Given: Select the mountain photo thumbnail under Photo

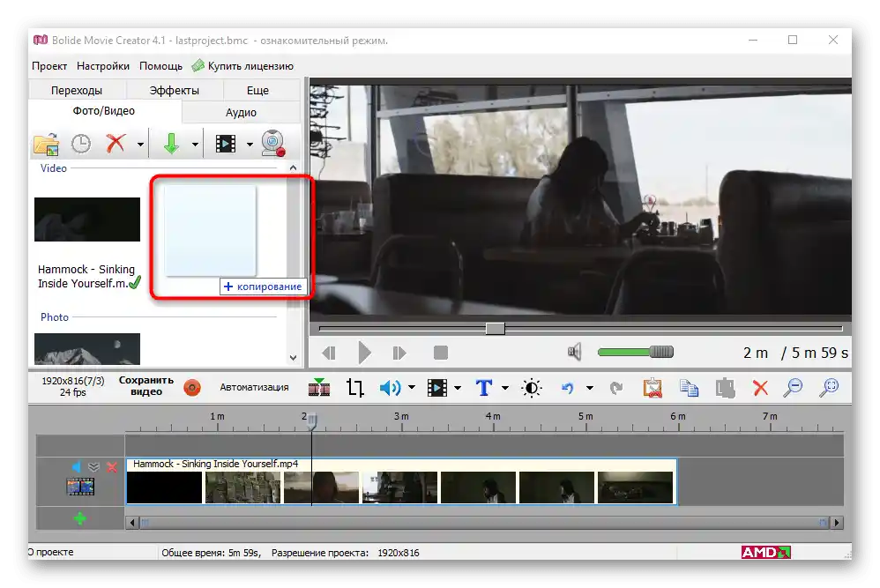Looking at the screenshot, I should coord(87,349).
